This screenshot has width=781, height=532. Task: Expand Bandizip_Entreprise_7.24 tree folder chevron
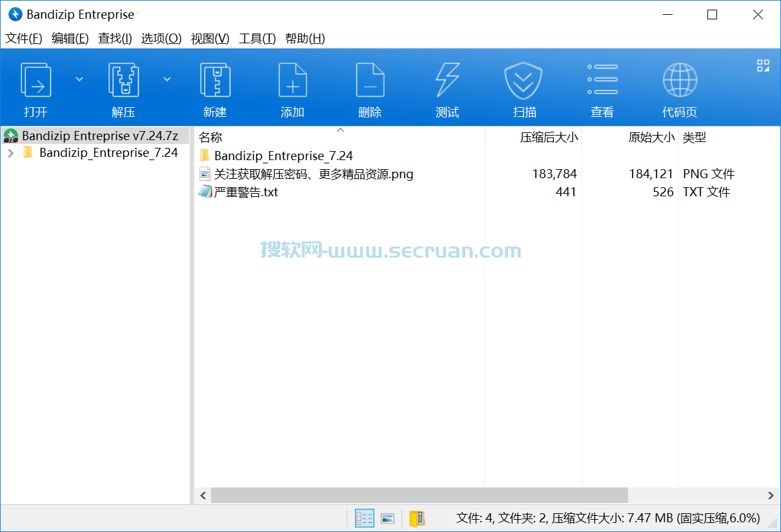pos(11,153)
